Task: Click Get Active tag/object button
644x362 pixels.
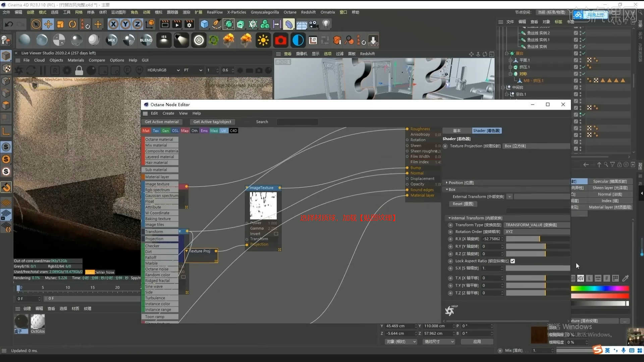Action: point(212,122)
